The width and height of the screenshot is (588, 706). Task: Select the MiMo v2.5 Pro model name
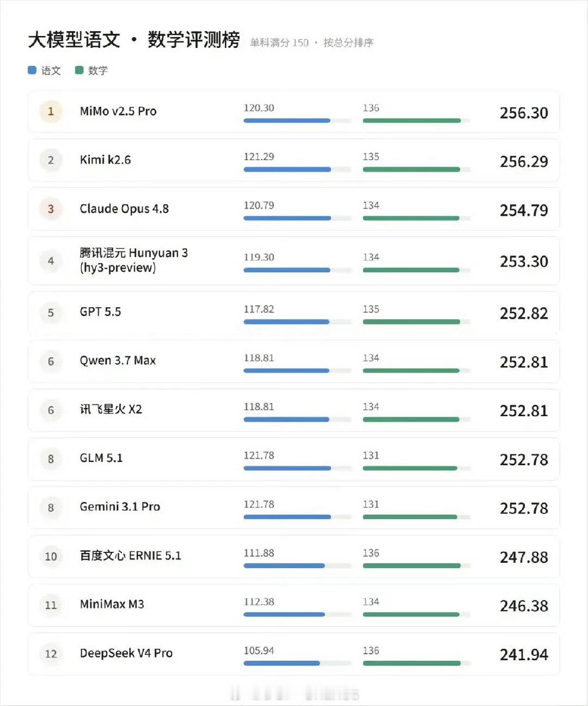[x=118, y=111]
